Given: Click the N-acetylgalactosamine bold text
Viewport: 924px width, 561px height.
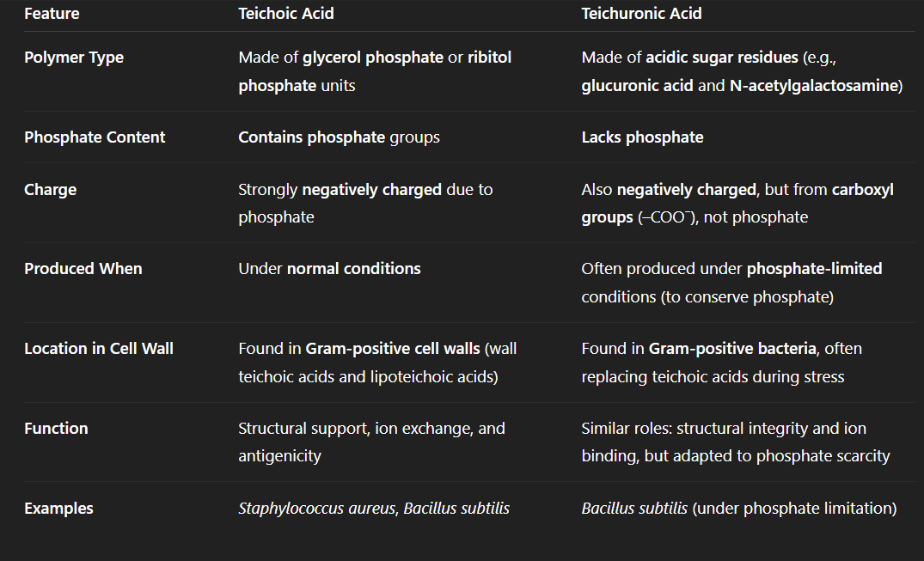Looking at the screenshot, I should (813, 86).
